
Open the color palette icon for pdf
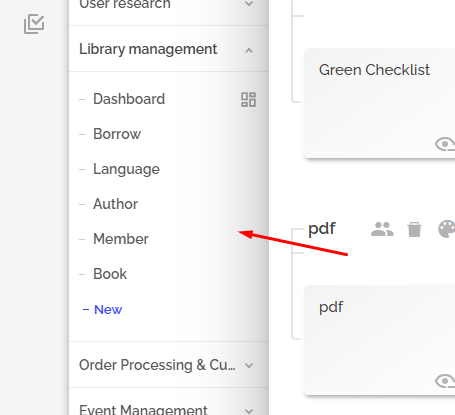[x=447, y=229]
